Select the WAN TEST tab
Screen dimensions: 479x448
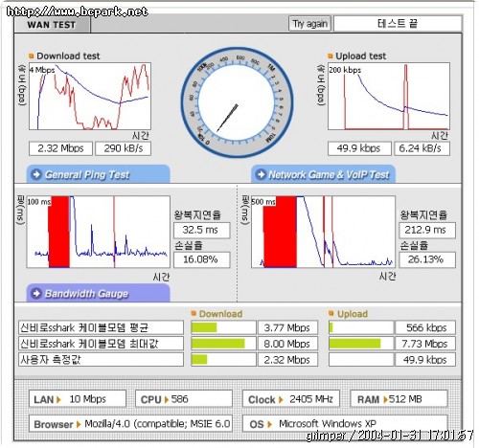[52, 25]
